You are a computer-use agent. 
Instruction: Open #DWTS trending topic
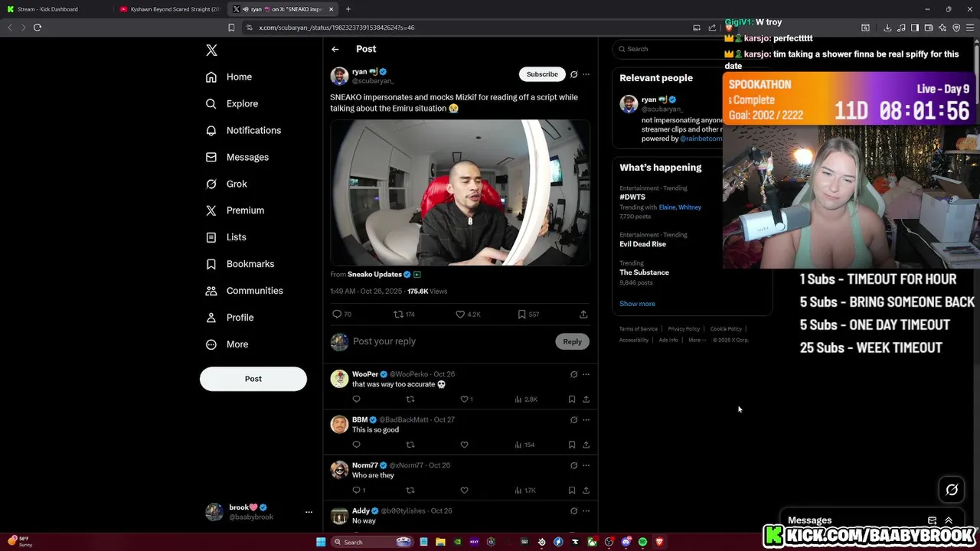[632, 197]
